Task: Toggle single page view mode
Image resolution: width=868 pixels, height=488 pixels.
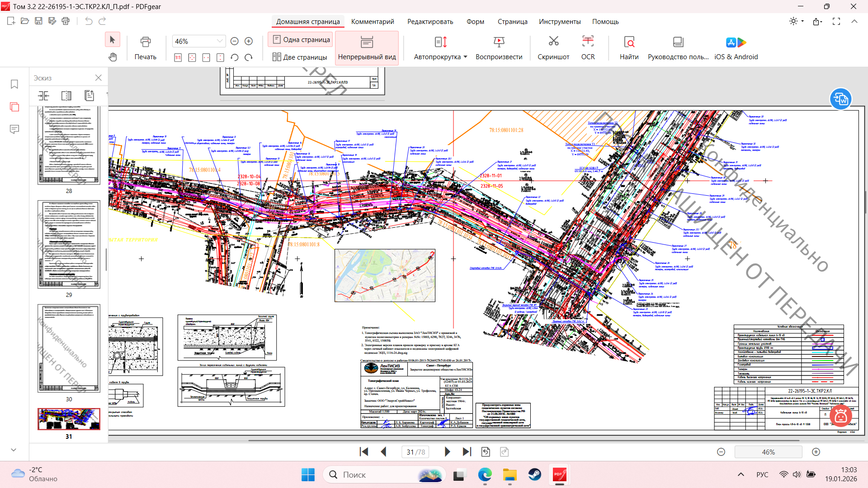Action: [x=301, y=40]
